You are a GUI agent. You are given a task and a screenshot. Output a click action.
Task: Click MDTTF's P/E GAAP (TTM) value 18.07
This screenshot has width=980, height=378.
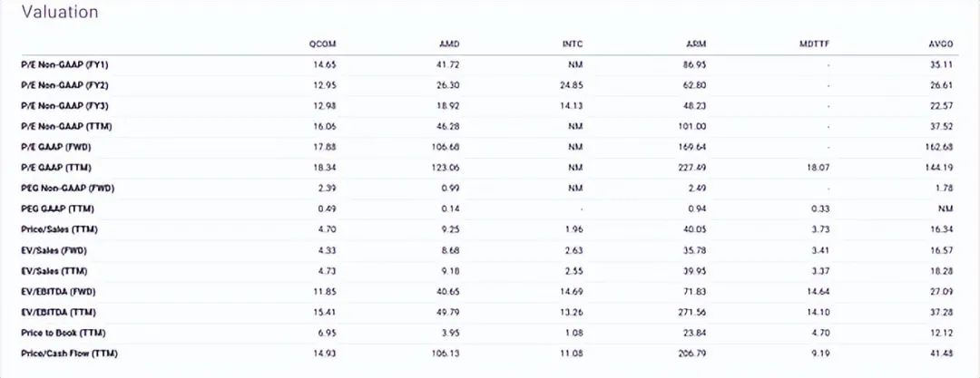(818, 168)
